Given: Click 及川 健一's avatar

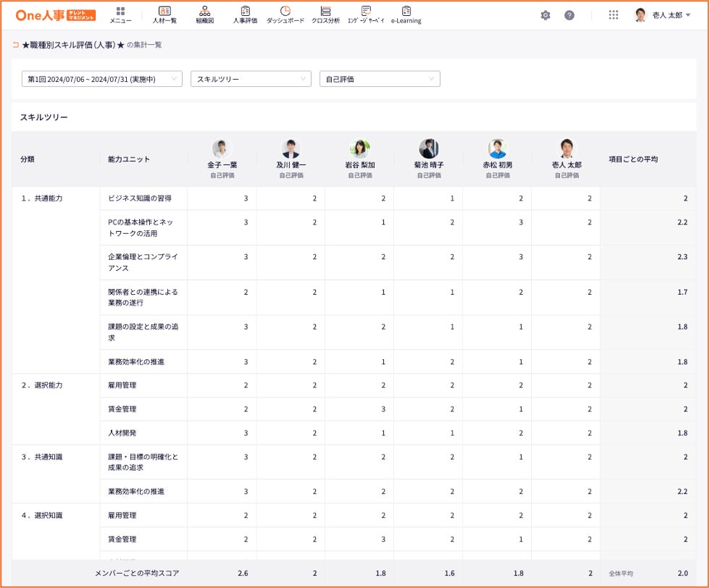Looking at the screenshot, I should coord(291,148).
